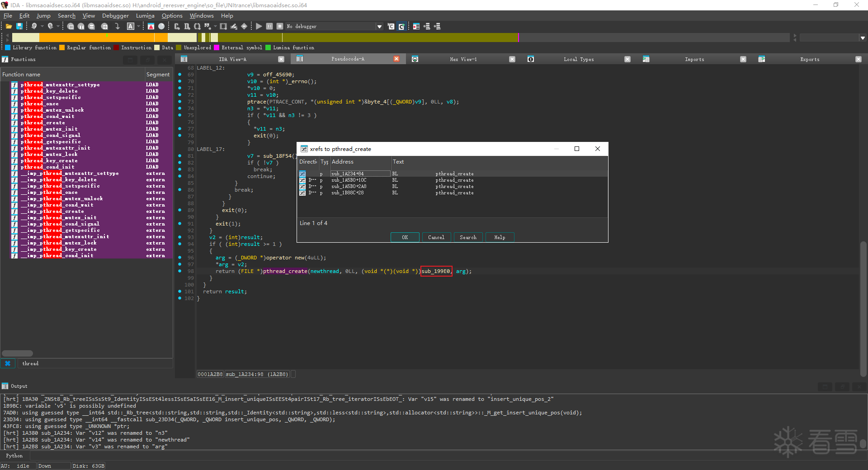Click the Jump back arrow icon
Image resolution: width=868 pixels, height=470 pixels.
(34, 26)
